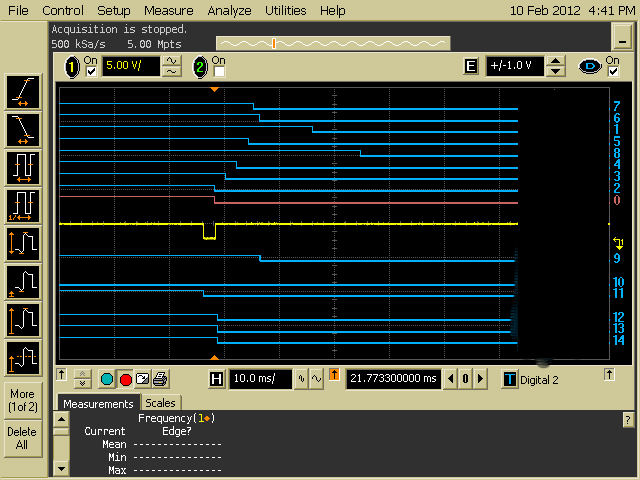The height and width of the screenshot is (480, 640).
Task: Click the measurements panel scroll-up arrow
Action: pyautogui.click(x=61, y=419)
